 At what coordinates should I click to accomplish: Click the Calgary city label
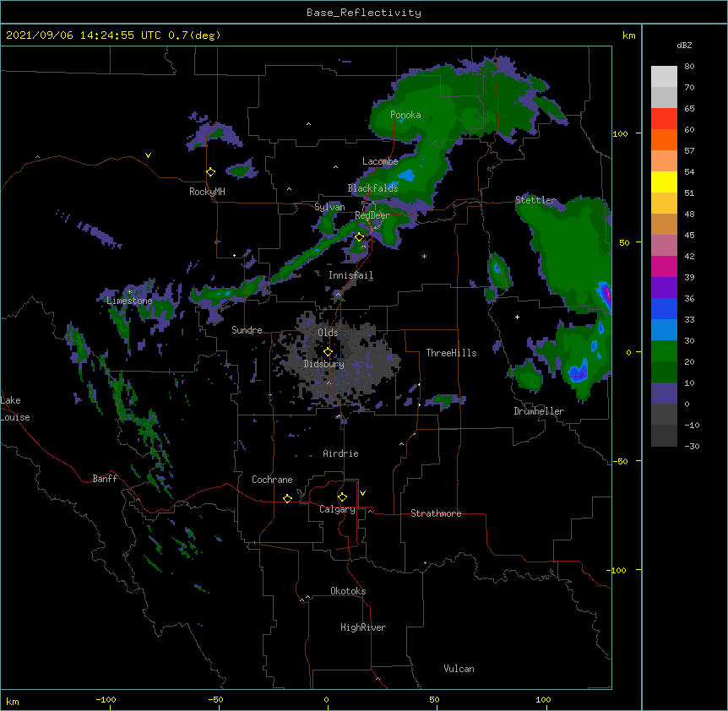[337, 509]
